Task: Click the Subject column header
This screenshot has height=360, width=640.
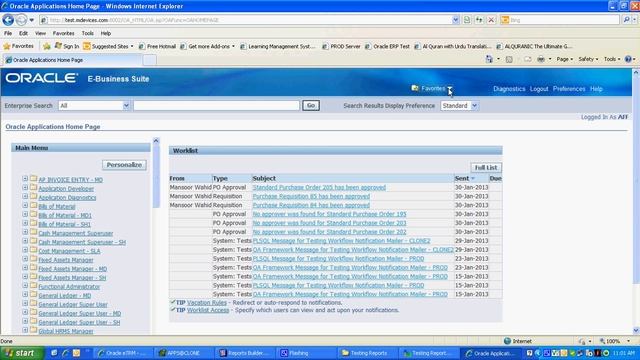Action: click(264, 178)
